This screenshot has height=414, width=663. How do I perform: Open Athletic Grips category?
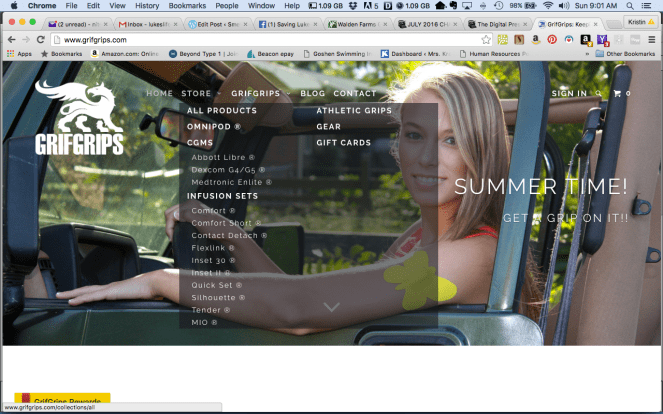coord(355,111)
